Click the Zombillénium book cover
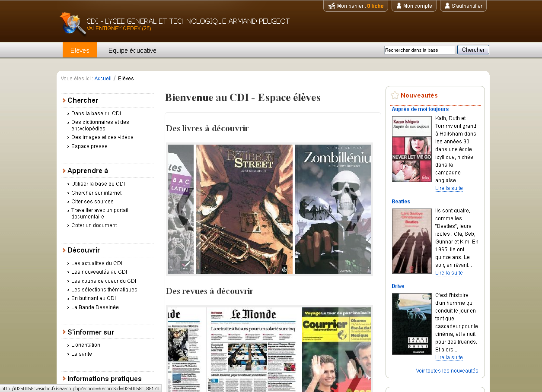 [x=333, y=209]
